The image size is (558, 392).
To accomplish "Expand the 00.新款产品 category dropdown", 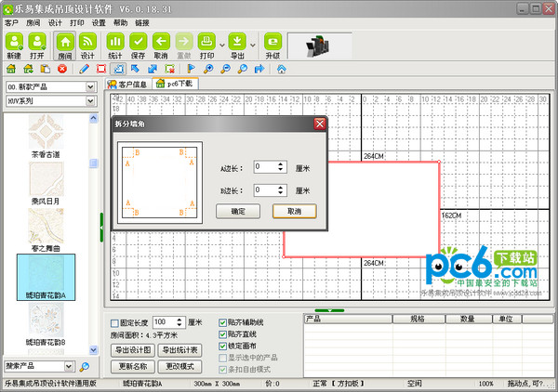I will (91, 87).
